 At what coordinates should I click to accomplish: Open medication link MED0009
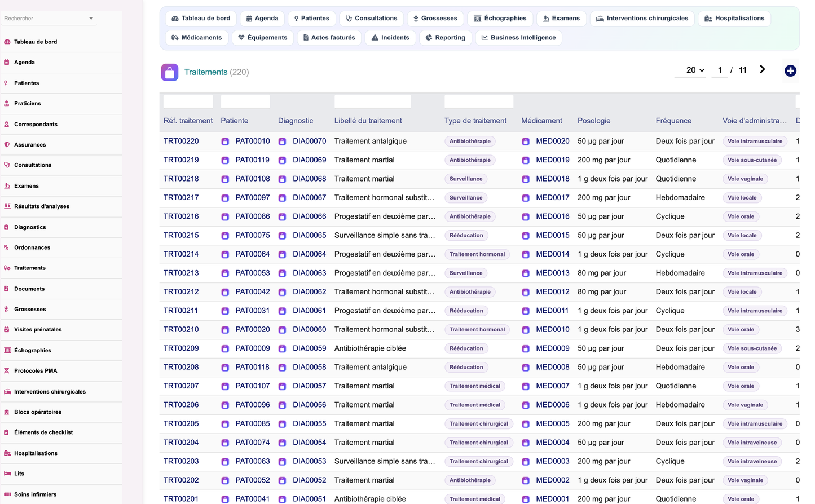(553, 348)
